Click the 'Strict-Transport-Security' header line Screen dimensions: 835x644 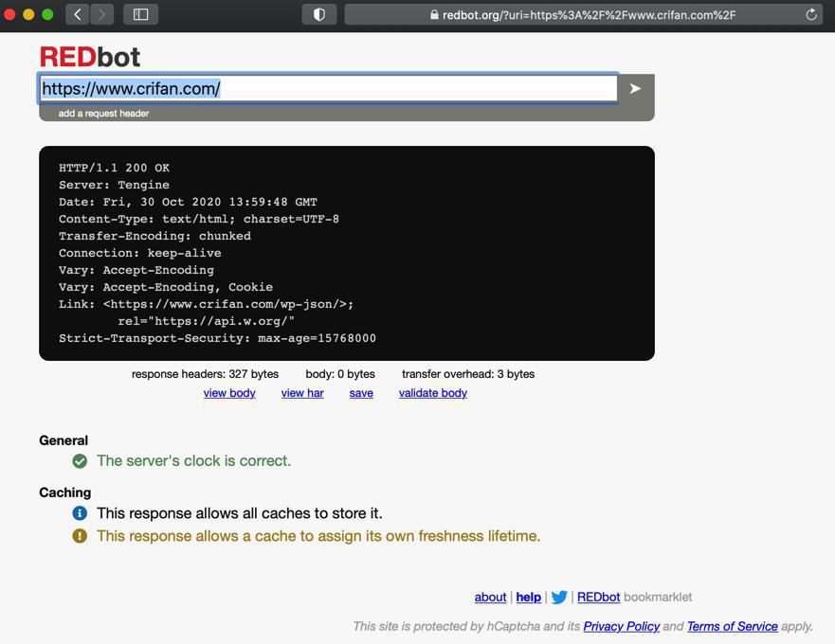pos(217,338)
